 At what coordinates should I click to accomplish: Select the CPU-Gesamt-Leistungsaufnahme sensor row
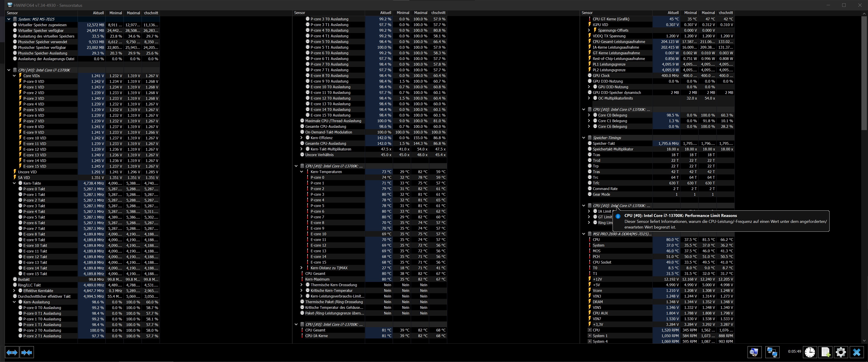(619, 41)
